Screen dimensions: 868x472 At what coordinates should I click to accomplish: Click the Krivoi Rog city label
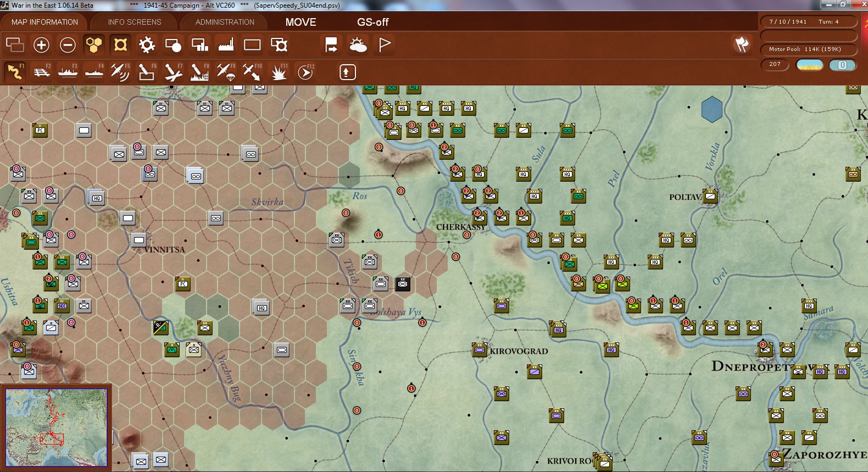(x=570, y=461)
